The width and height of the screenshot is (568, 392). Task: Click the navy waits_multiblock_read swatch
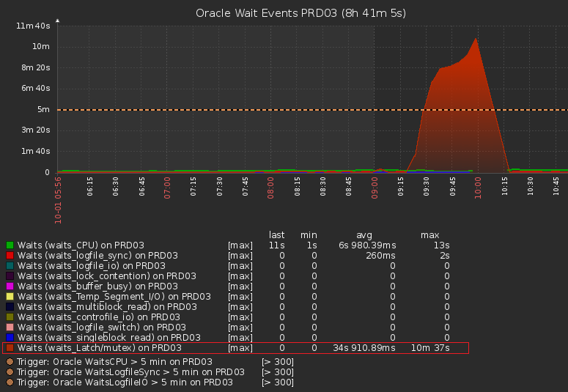10,306
